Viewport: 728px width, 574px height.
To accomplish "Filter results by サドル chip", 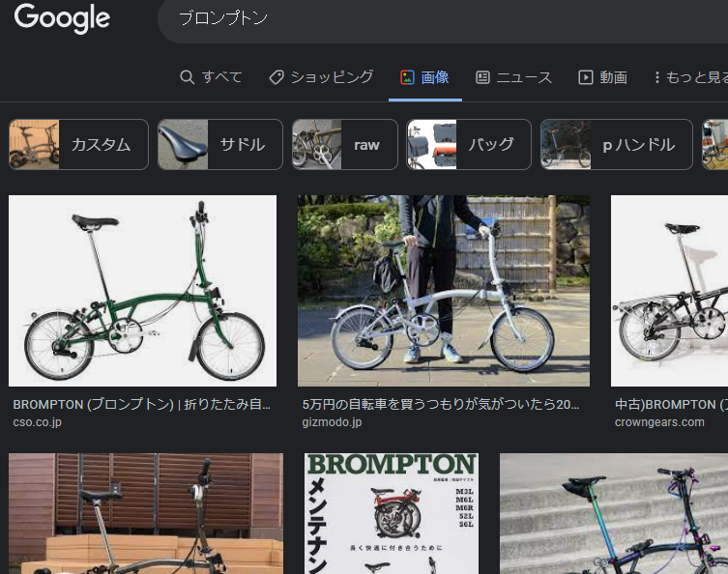I will click(220, 144).
